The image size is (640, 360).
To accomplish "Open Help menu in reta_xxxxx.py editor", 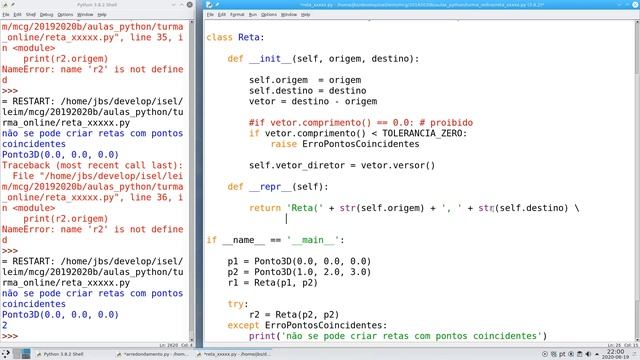I will (306, 15).
